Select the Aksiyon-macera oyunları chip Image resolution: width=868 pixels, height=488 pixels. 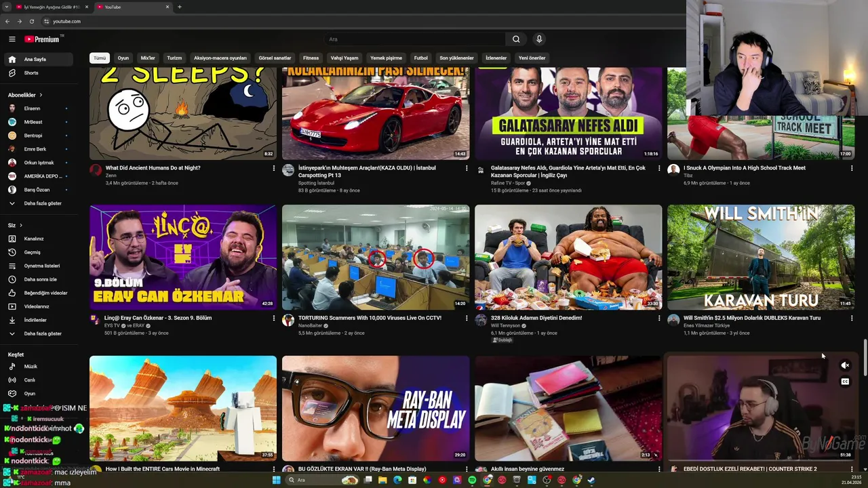(220, 58)
